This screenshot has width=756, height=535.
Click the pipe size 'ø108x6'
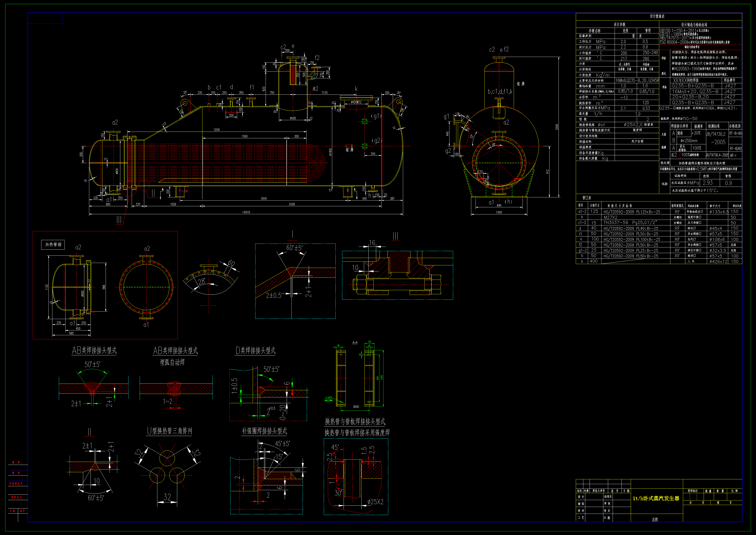pyautogui.click(x=717, y=239)
